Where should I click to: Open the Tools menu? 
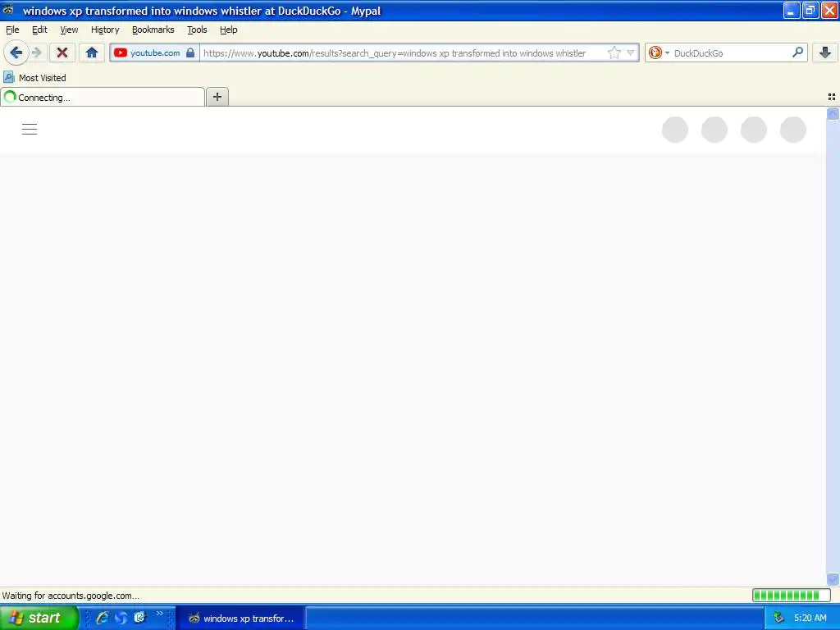(x=197, y=30)
